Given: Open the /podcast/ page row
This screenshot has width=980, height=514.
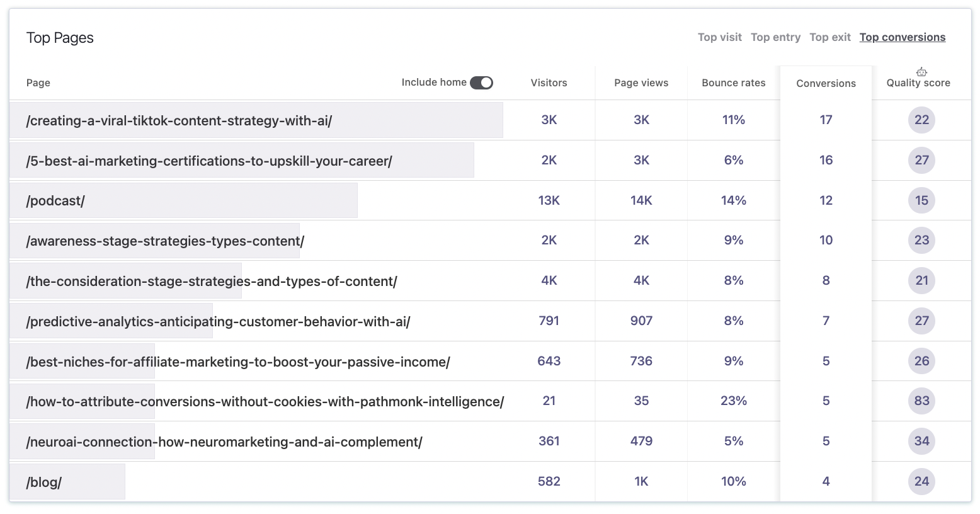Looking at the screenshot, I should (55, 200).
